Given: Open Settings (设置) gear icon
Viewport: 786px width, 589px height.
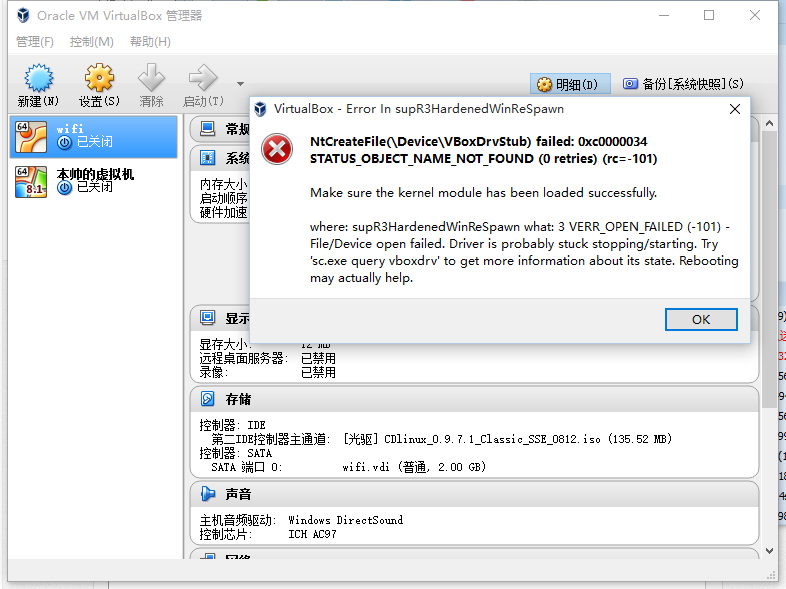Looking at the screenshot, I should pyautogui.click(x=99, y=78).
